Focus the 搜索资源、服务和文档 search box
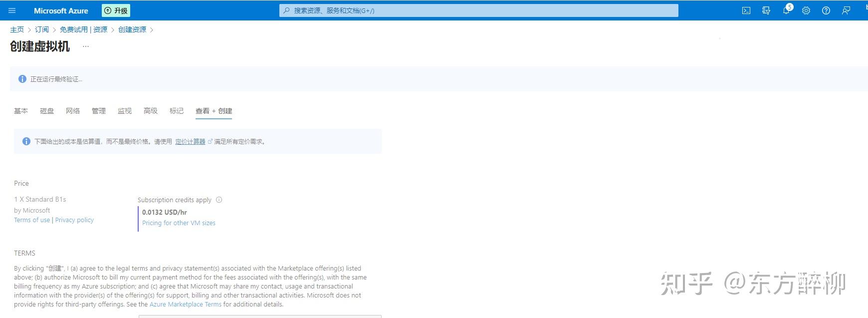The height and width of the screenshot is (318, 868). (x=478, y=10)
